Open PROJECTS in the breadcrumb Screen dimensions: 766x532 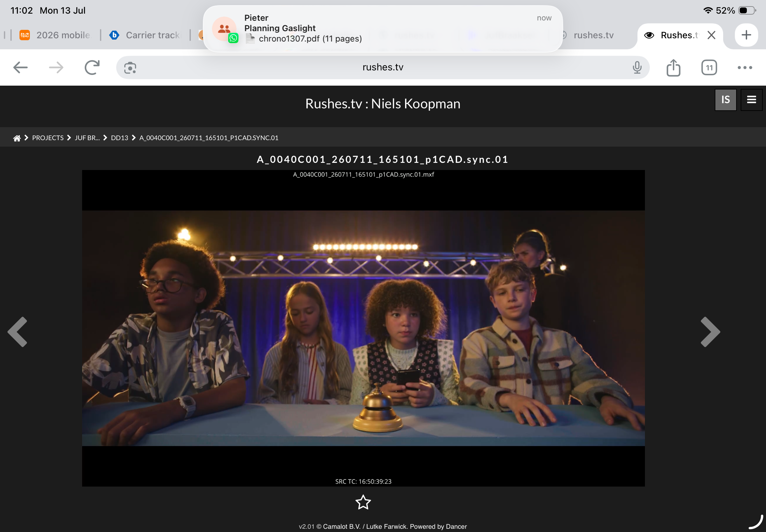pyautogui.click(x=48, y=138)
